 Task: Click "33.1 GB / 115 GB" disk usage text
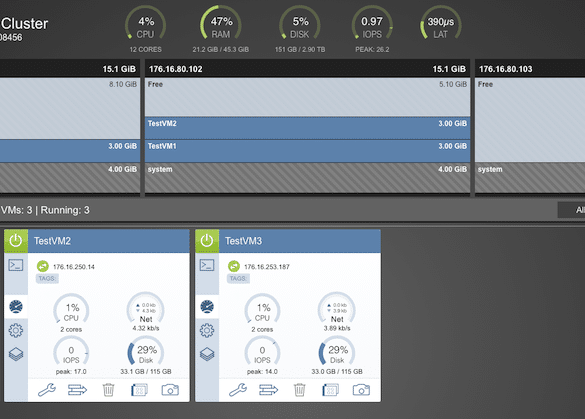point(146,372)
